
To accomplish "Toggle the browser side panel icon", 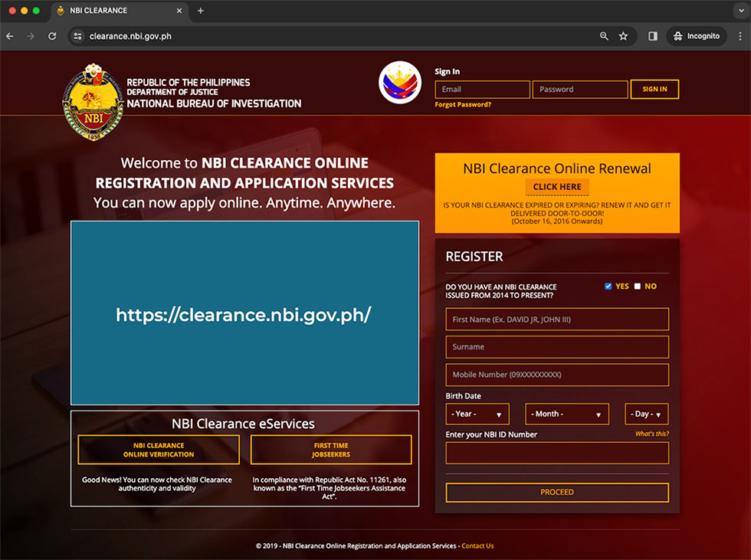I will pos(653,36).
